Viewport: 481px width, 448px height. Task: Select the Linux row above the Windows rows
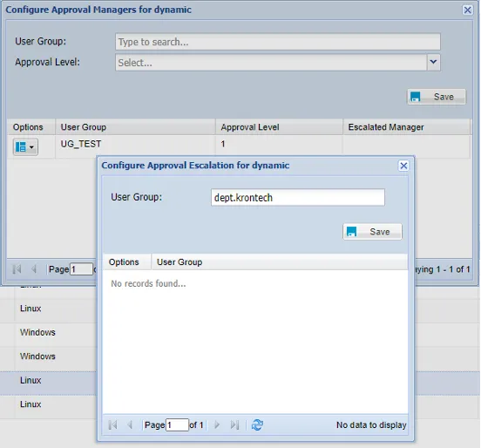[30, 309]
